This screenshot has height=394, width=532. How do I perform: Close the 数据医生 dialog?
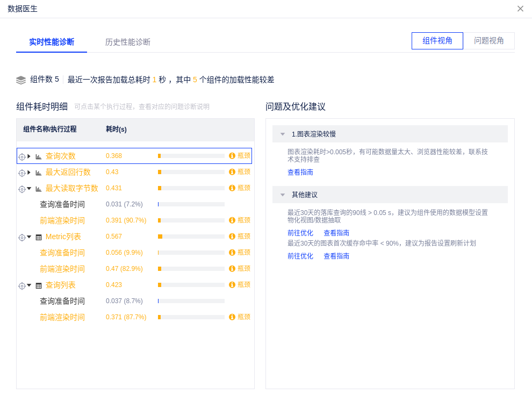tap(520, 9)
